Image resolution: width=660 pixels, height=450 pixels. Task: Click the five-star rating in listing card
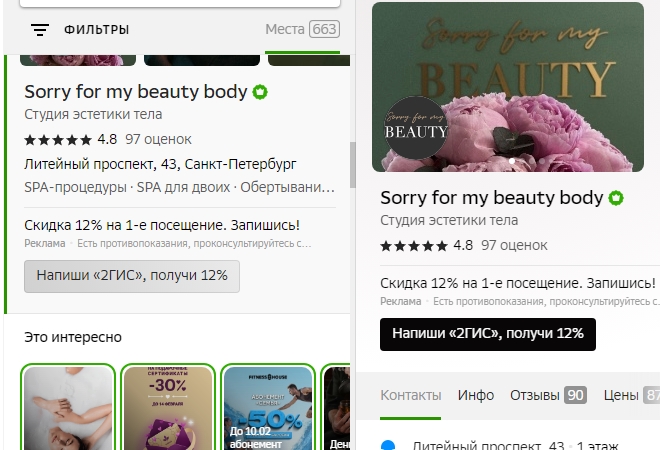click(x=58, y=140)
